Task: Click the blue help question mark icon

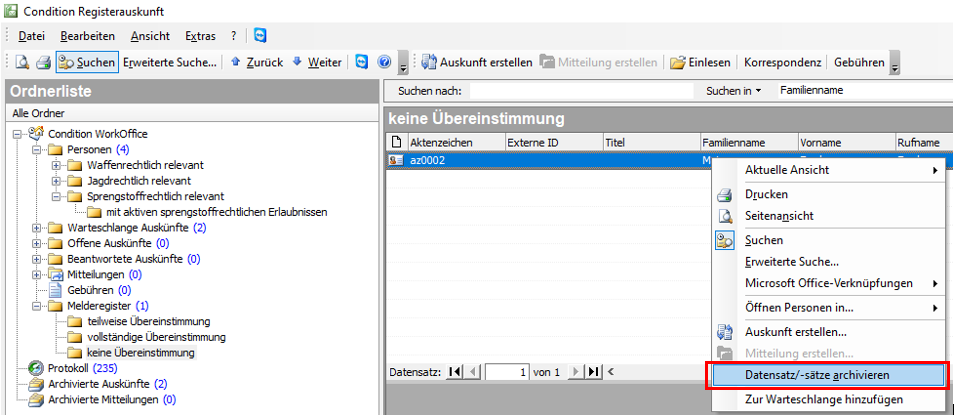Action: 384,62
